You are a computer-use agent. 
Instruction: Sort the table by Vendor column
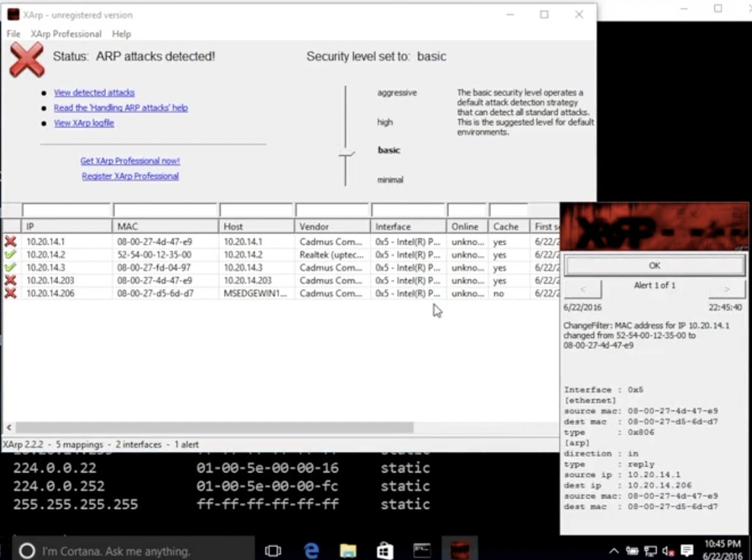click(333, 226)
